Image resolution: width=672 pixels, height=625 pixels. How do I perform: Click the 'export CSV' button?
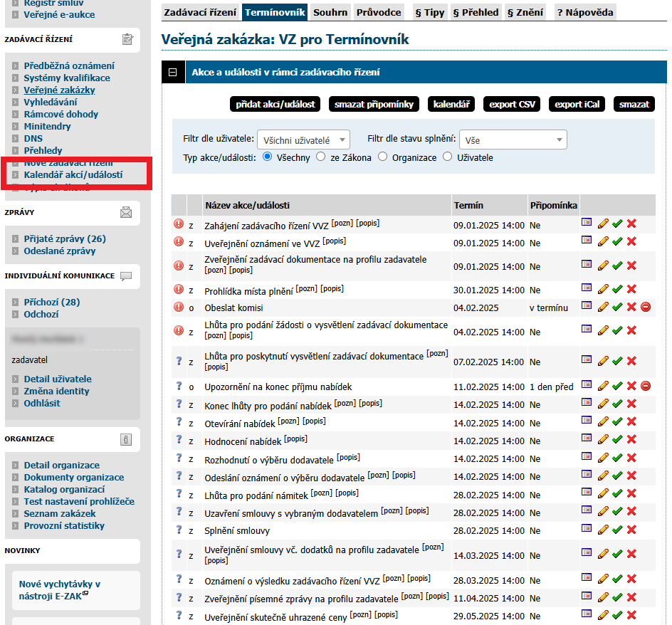512,104
